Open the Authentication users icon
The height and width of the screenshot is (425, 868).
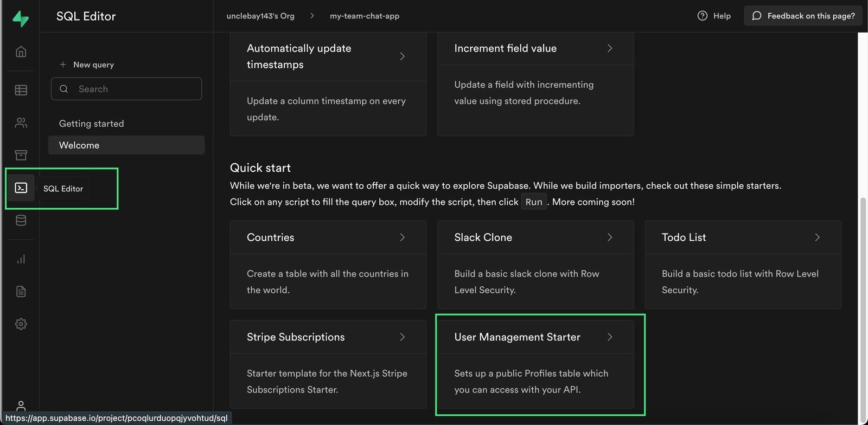click(20, 123)
